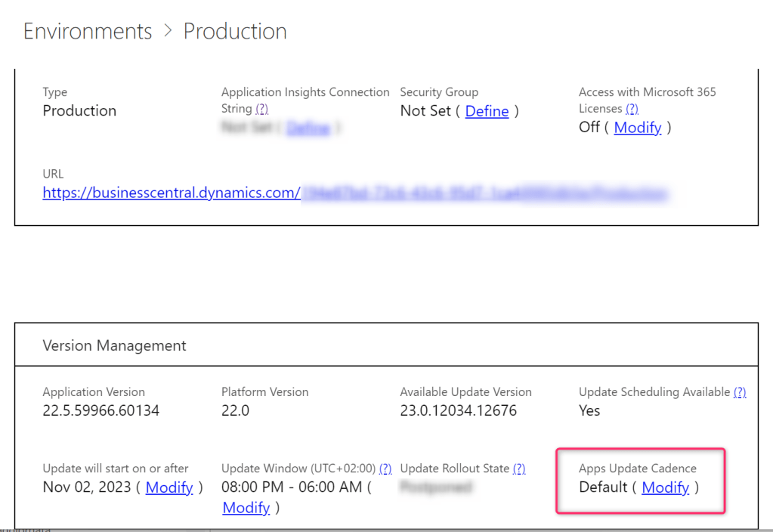Screen dimensions: 773x532
Task: Modify Access with Microsoft 365 Licenses
Action: click(638, 127)
